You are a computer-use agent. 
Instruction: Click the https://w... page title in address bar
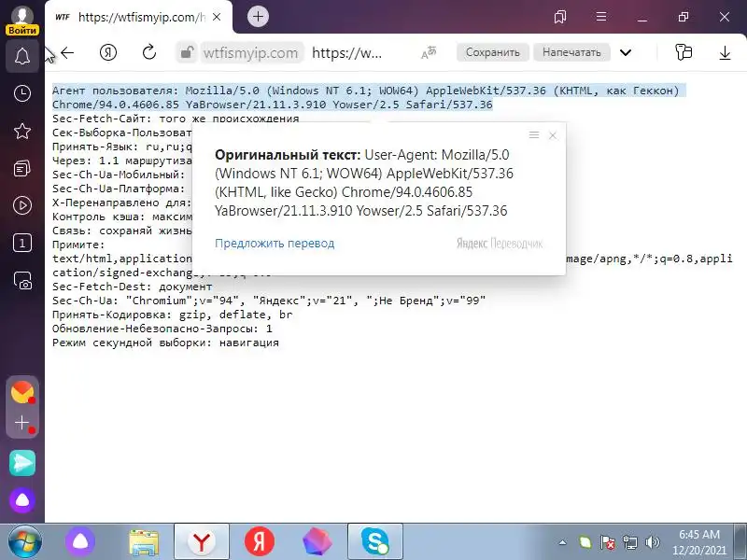click(x=346, y=53)
